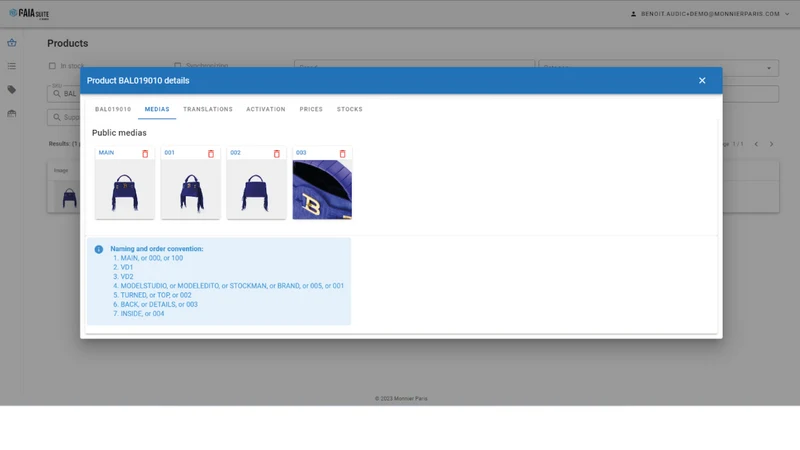Click the FAIA Suite logo
This screenshot has height=450, width=800.
point(29,14)
